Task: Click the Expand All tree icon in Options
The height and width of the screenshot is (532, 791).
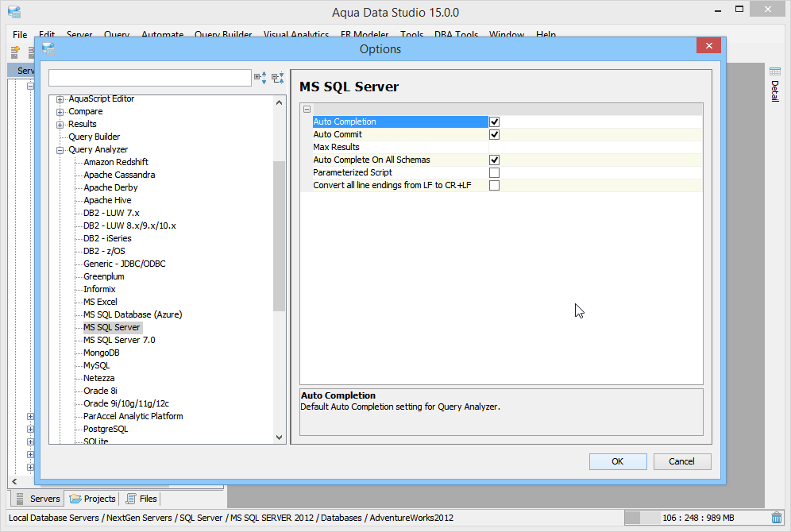Action: 260,78
